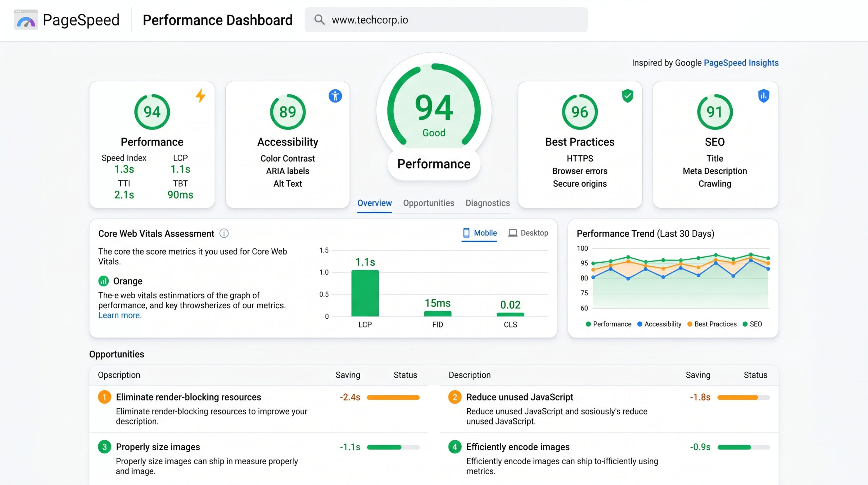The width and height of the screenshot is (868, 485).
Task: Click the green shield check icon
Action: point(628,96)
